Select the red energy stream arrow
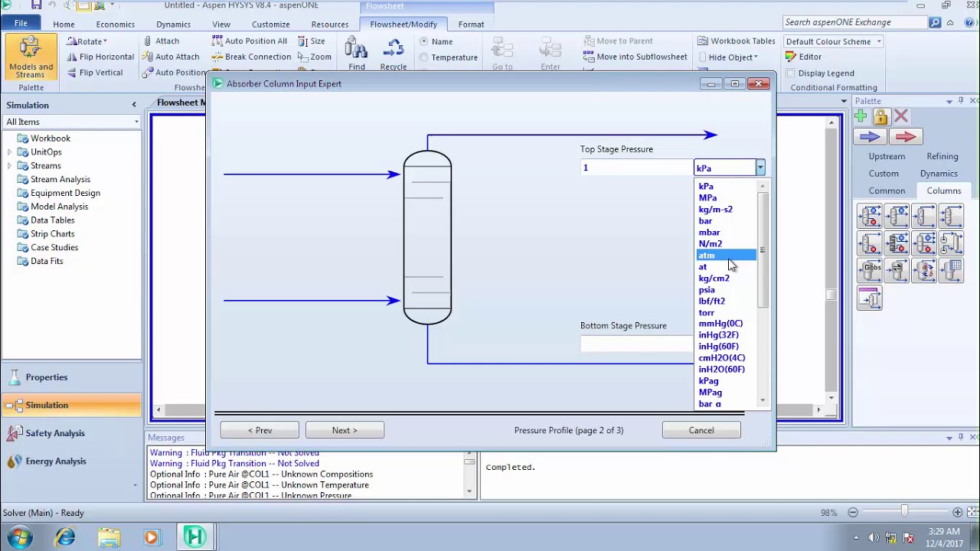The image size is (980, 551). click(x=904, y=136)
